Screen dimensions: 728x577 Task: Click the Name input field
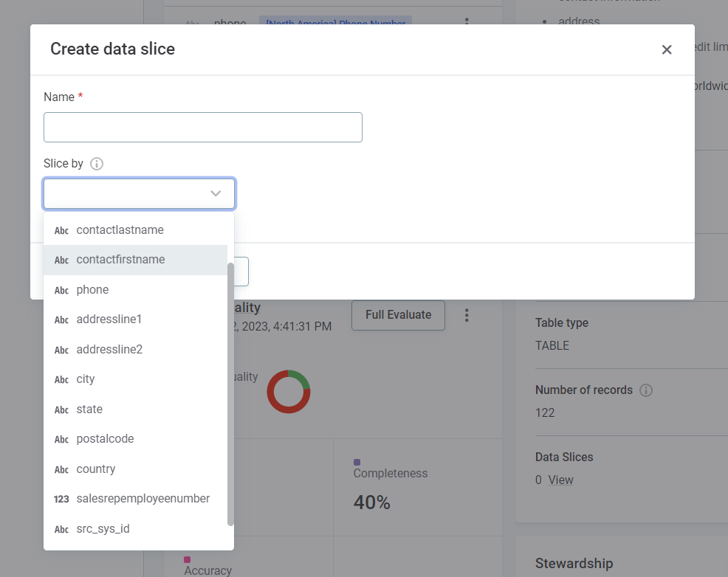[202, 127]
